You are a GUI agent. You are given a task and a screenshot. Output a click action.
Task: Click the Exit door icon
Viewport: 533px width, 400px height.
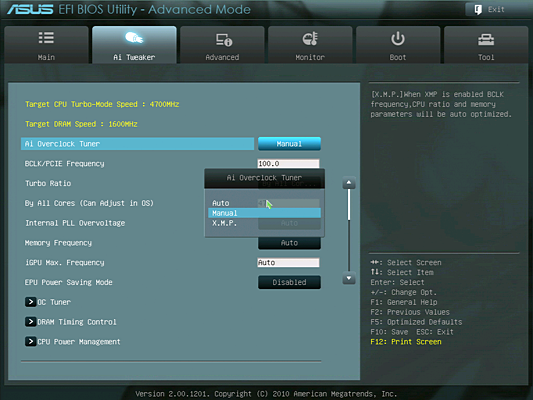[x=478, y=10]
